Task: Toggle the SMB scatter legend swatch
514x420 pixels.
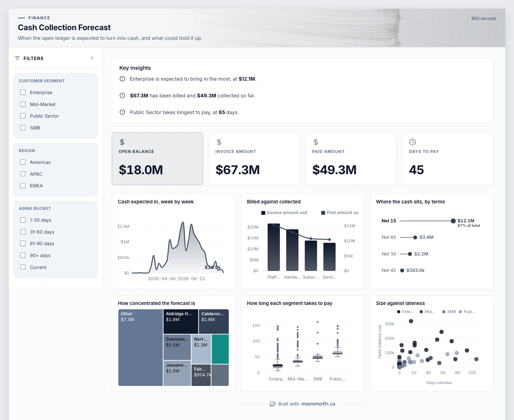Action: coord(444,312)
